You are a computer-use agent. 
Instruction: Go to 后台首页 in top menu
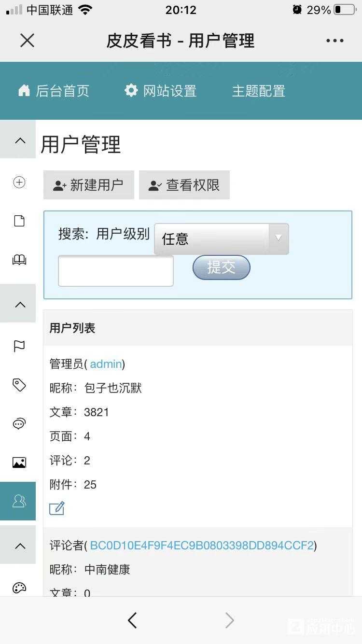pyautogui.click(x=54, y=91)
